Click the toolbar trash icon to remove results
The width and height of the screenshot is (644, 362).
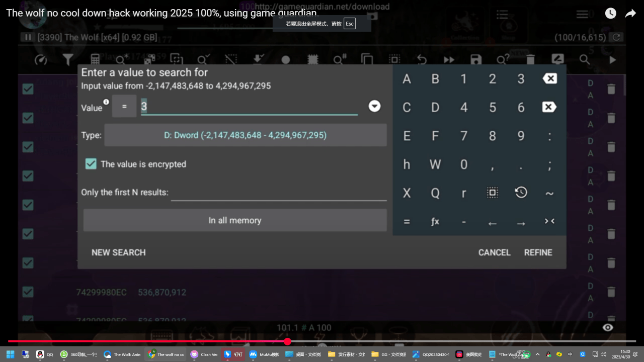tap(530, 60)
